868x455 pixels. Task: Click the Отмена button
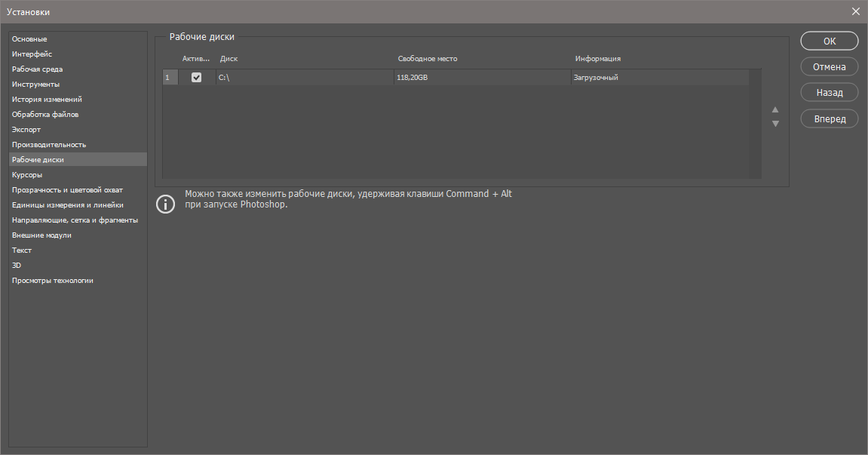830,66
